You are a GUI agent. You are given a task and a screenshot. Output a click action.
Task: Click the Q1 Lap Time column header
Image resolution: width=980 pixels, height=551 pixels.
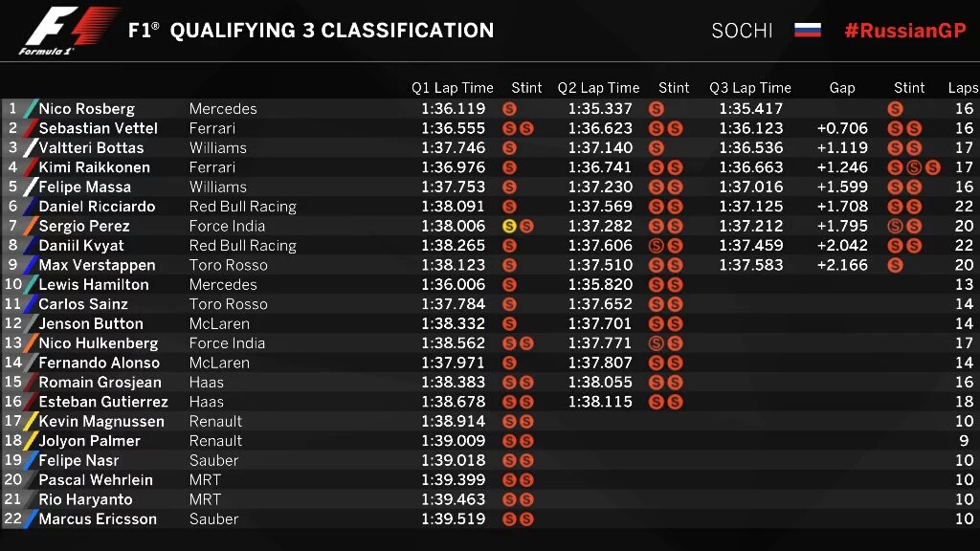[452, 88]
